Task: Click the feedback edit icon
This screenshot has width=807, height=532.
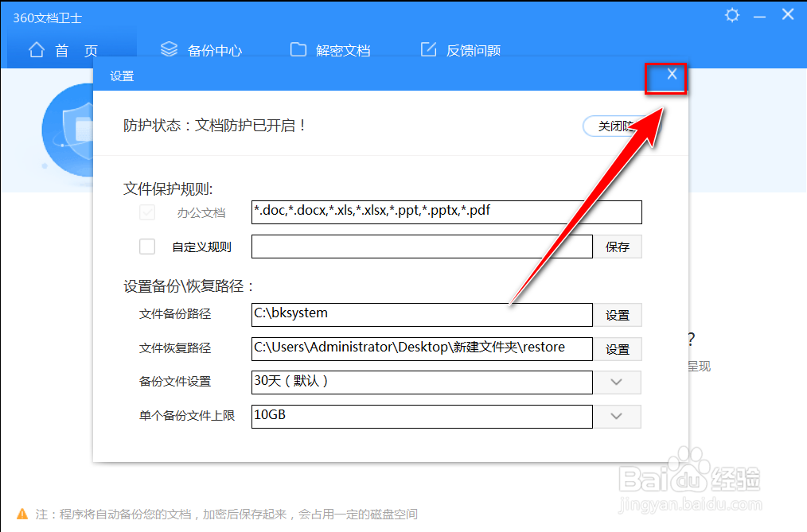Action: pos(429,49)
